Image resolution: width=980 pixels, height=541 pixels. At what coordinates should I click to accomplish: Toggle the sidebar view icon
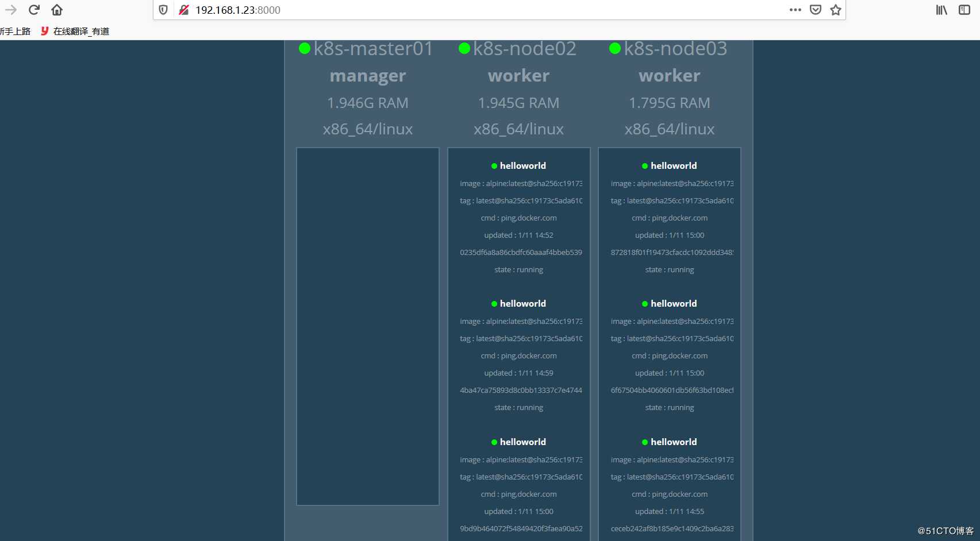[x=964, y=10]
